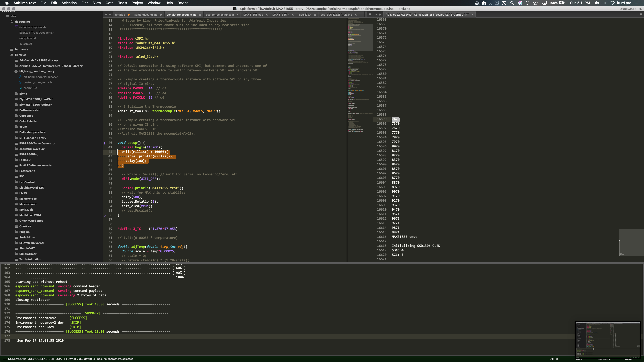Close the lightandsound.ino tab
644x362 pixels.
(161, 15)
